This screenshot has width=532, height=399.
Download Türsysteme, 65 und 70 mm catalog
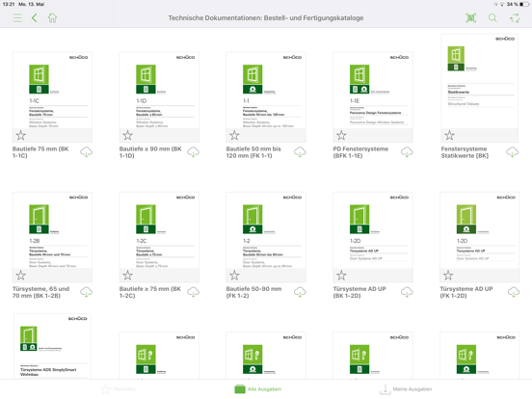[x=86, y=292]
